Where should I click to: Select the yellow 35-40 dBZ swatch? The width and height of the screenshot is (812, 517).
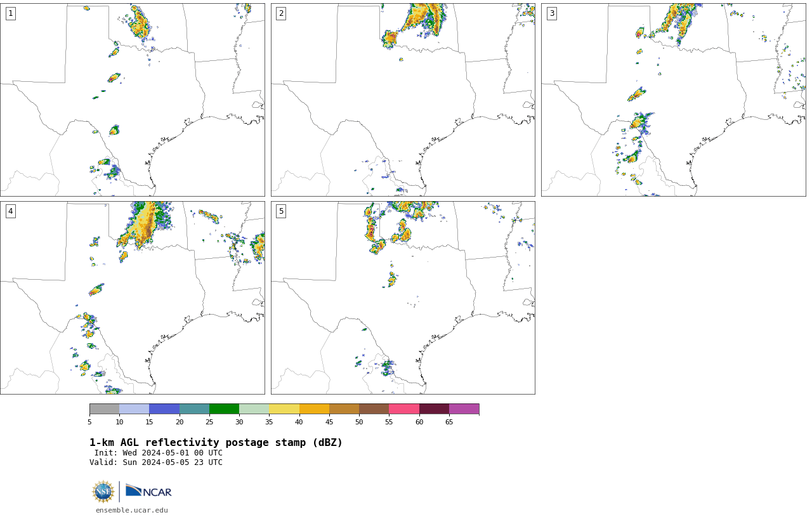284,409
